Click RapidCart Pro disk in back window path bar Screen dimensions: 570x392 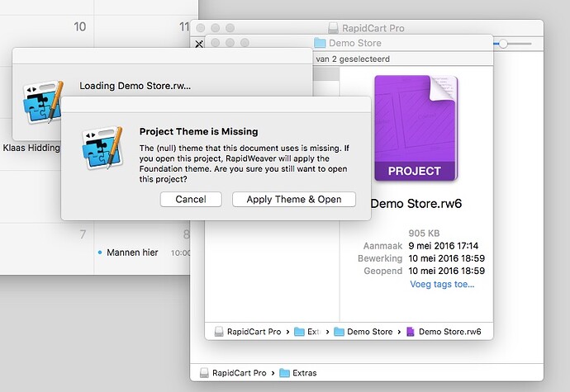pyautogui.click(x=233, y=373)
